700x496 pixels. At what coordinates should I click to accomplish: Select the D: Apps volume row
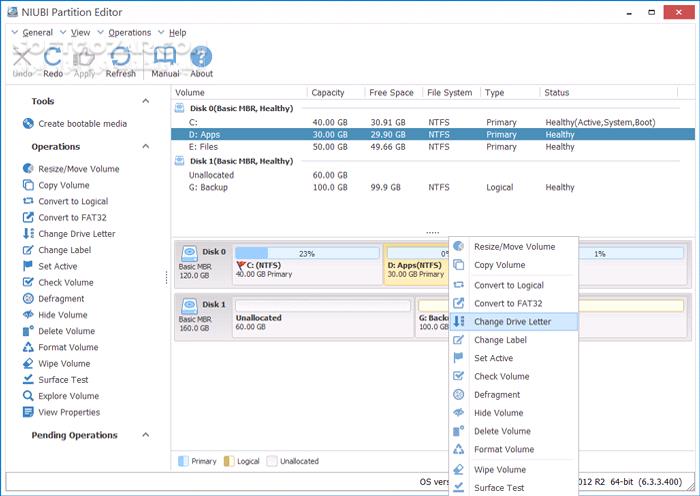[x=433, y=134]
